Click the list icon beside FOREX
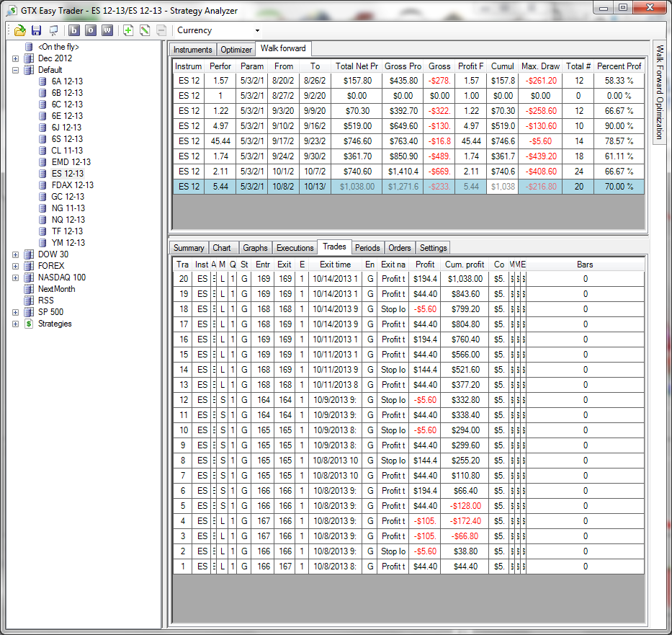This screenshot has width=672, height=635. 29,266
